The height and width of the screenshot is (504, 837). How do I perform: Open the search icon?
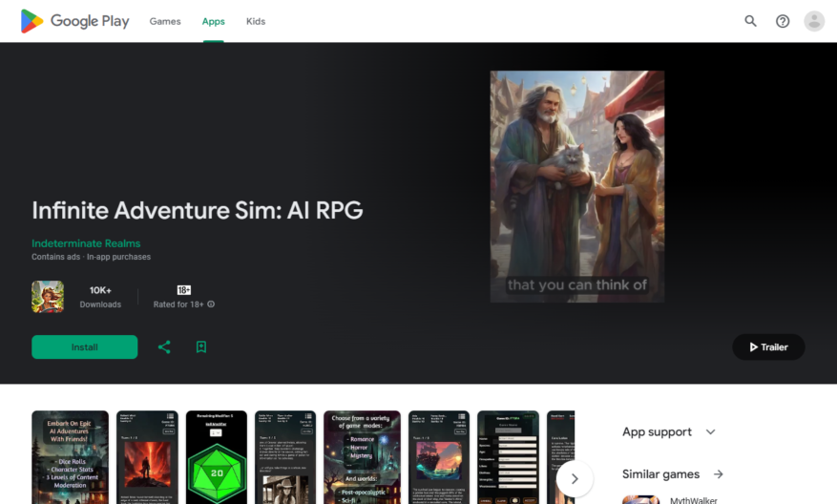click(x=750, y=21)
